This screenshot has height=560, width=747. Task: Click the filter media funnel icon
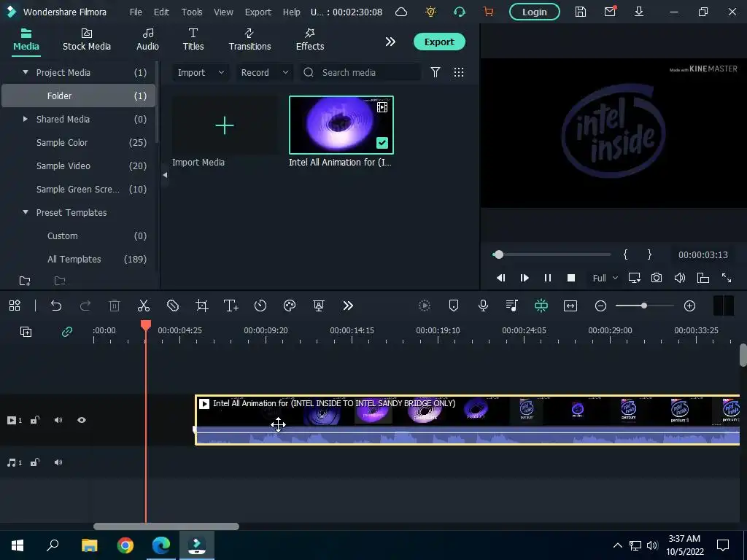(x=436, y=72)
